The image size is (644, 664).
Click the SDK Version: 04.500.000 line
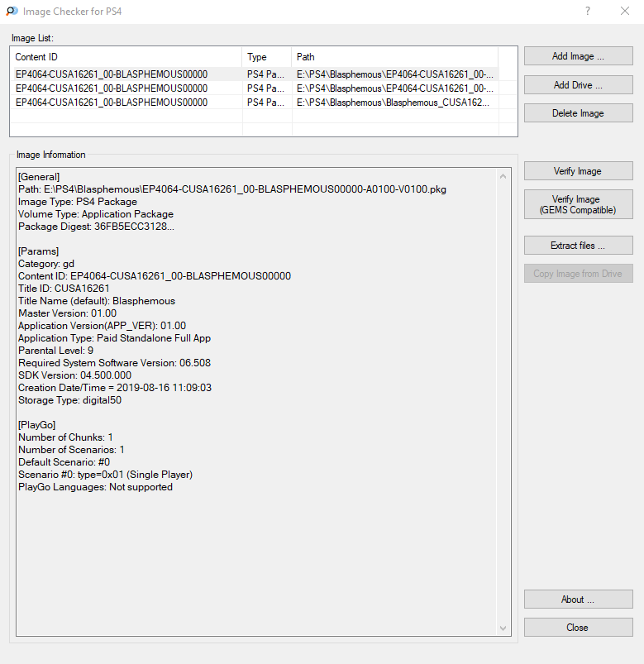pos(75,375)
